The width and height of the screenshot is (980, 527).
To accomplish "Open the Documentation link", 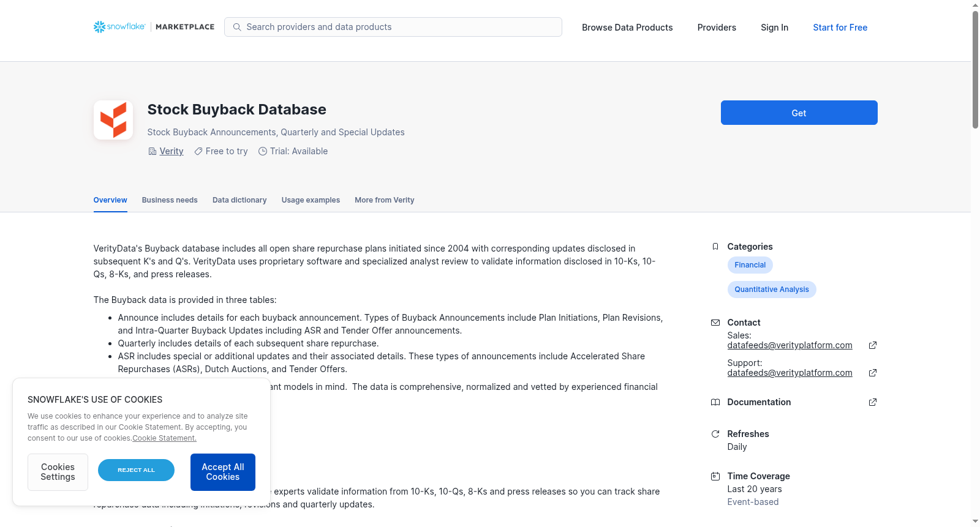I will [x=759, y=402].
